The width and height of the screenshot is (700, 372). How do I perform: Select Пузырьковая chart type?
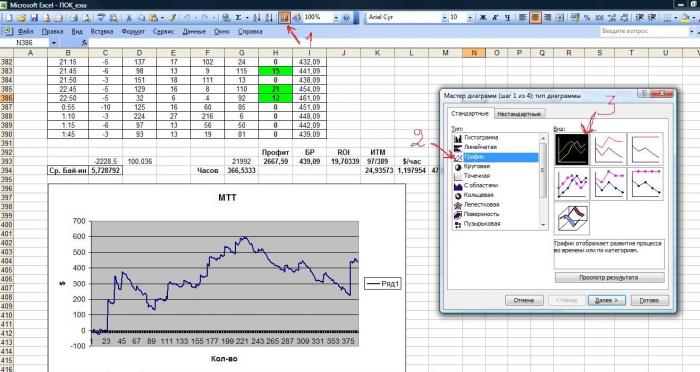(482, 224)
